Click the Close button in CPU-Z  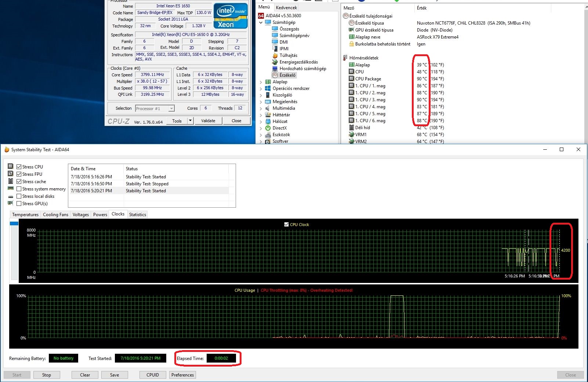236,121
